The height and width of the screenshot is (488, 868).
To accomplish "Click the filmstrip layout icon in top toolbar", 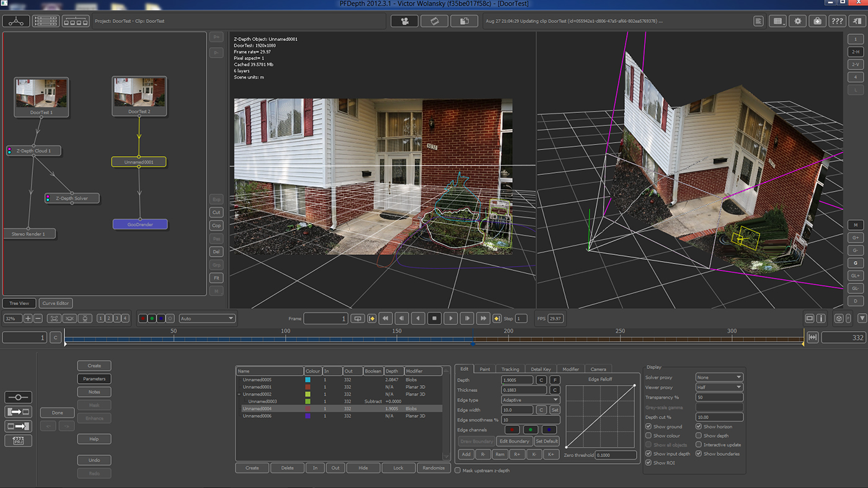I will [76, 21].
